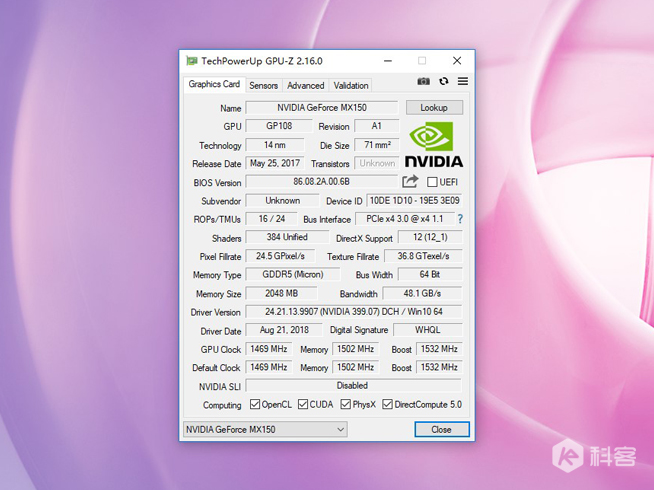Screen dimensions: 654x490
Task: Toggle the UEFI checkbox
Action: pos(432,182)
